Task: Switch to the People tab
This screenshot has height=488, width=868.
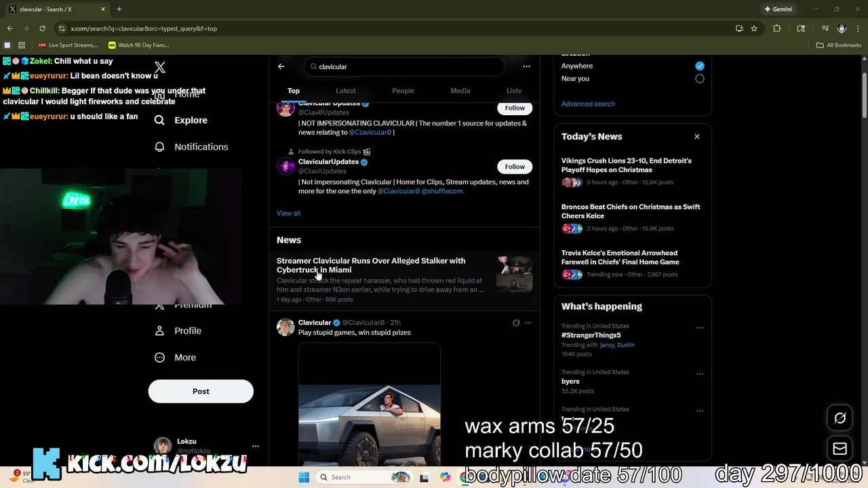Action: point(403,91)
